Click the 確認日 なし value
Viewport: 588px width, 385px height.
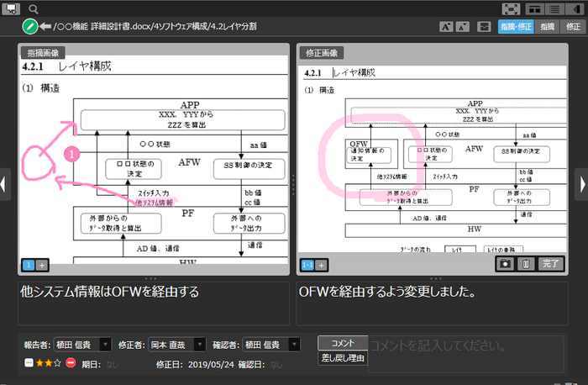276,364
